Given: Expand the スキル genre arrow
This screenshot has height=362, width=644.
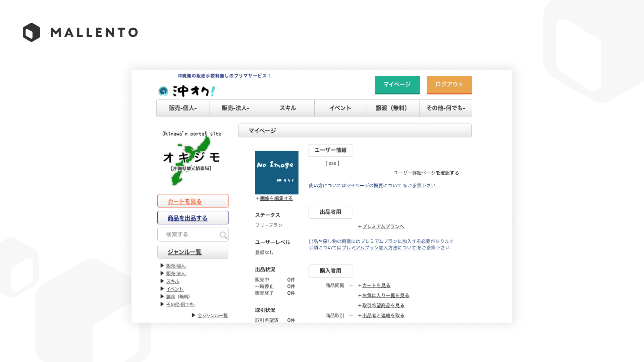Looking at the screenshot, I should point(162,281).
